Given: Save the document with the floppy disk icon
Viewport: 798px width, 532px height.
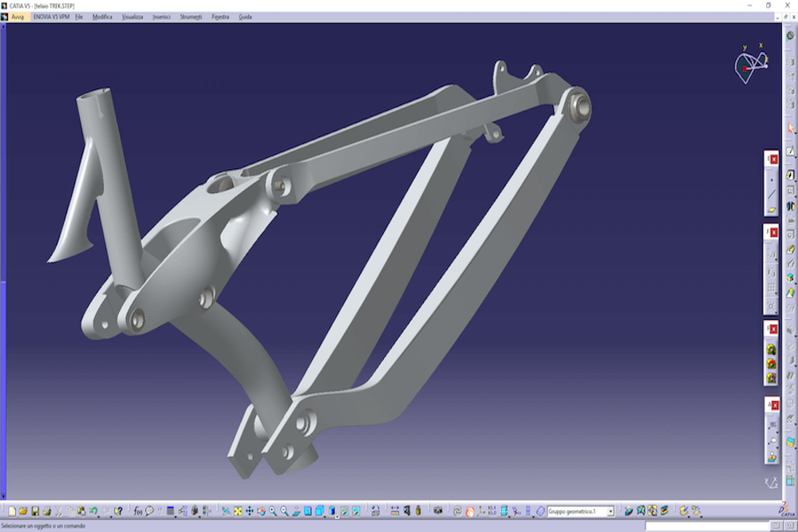Looking at the screenshot, I should (35, 511).
